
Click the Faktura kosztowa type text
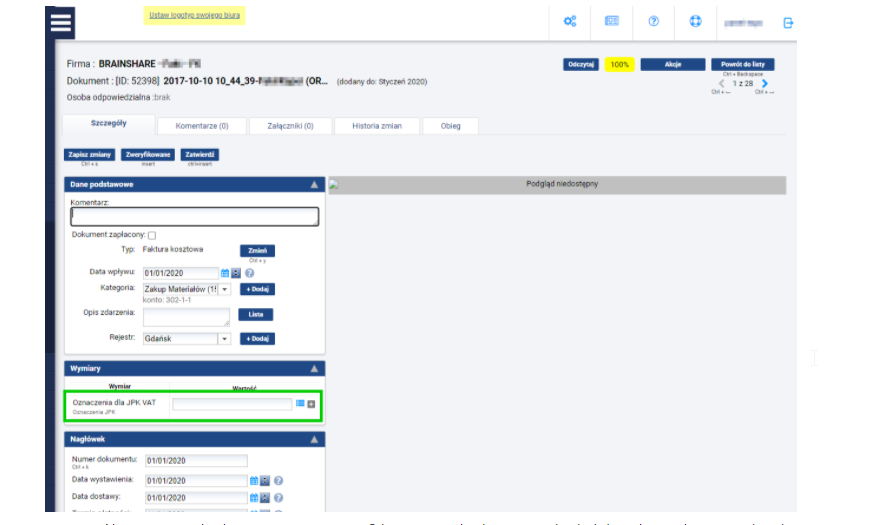[173, 249]
